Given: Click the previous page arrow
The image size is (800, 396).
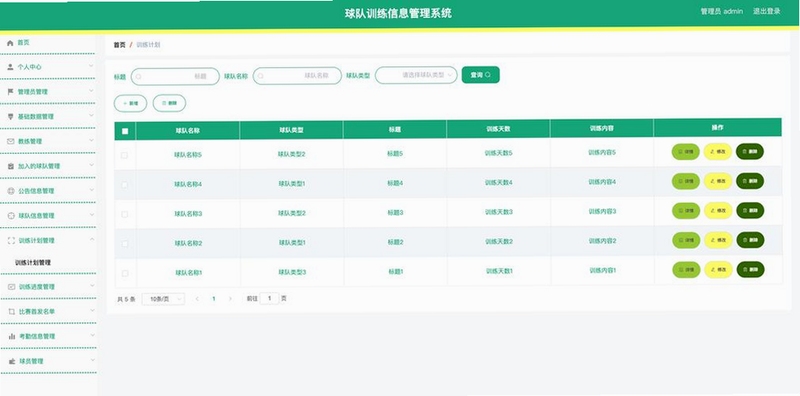Looking at the screenshot, I should coord(197,299).
